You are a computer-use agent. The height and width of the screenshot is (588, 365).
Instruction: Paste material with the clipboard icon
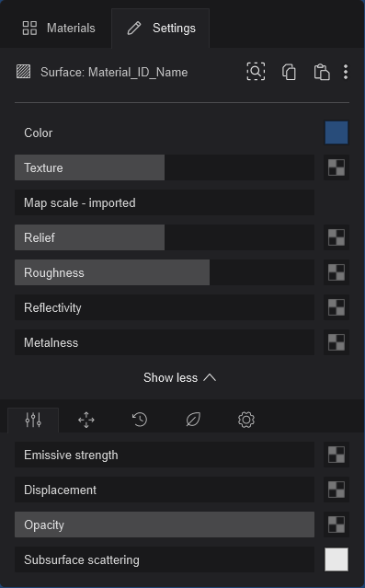pyautogui.click(x=322, y=72)
